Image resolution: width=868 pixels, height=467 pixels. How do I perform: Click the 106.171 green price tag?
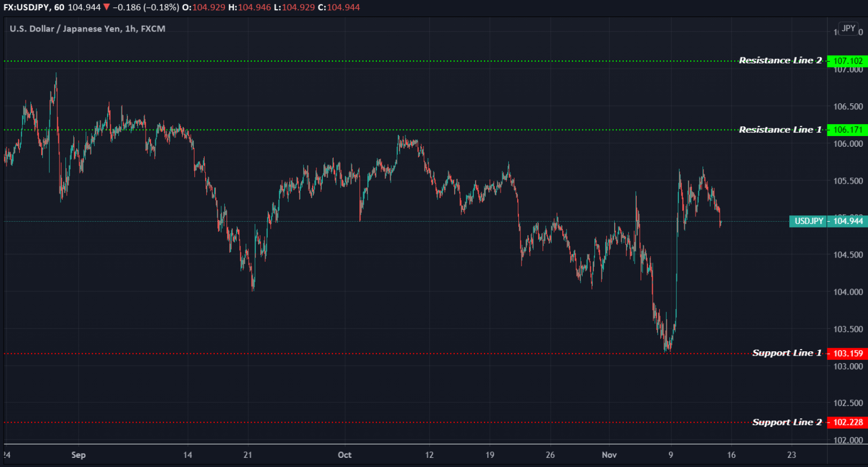pos(848,130)
